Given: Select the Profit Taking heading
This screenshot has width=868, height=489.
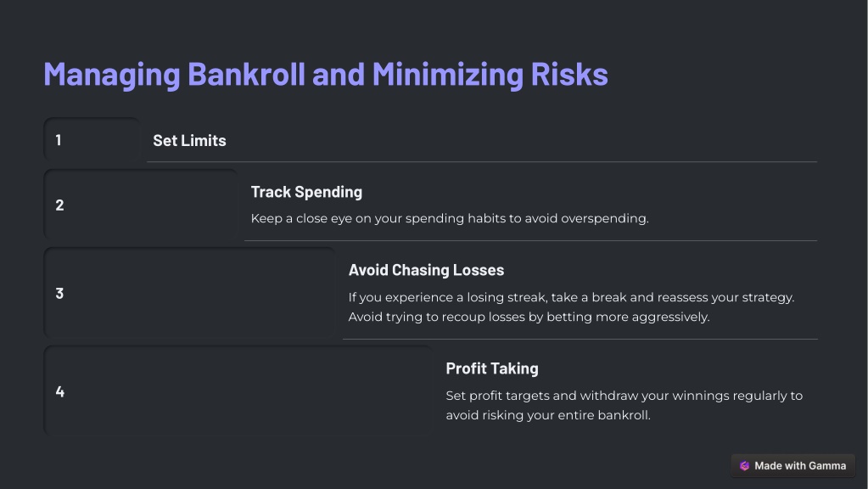Looking at the screenshot, I should [x=492, y=368].
